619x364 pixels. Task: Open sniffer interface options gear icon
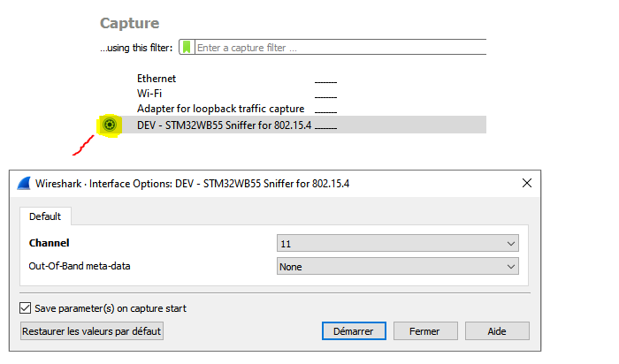(x=110, y=125)
